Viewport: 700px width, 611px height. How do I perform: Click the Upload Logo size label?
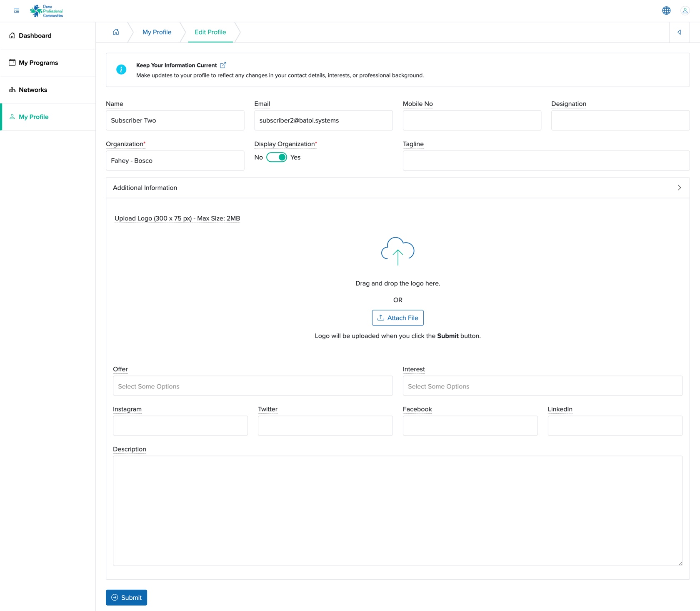[x=177, y=218]
